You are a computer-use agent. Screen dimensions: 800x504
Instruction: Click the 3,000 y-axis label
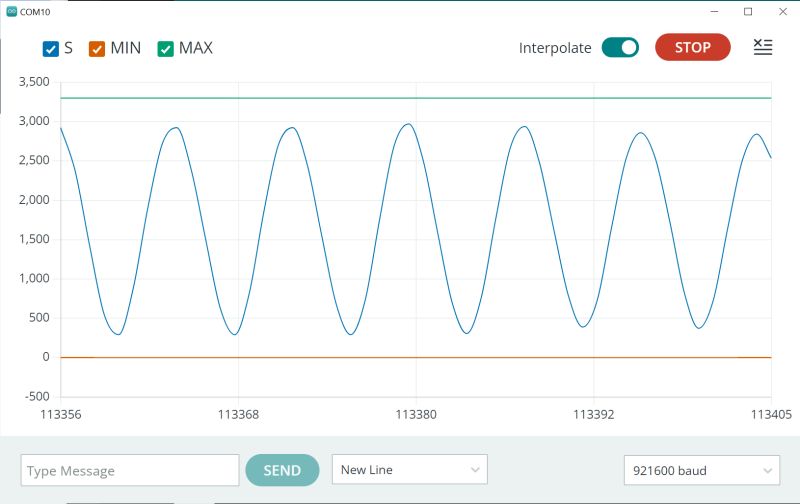pyautogui.click(x=34, y=121)
